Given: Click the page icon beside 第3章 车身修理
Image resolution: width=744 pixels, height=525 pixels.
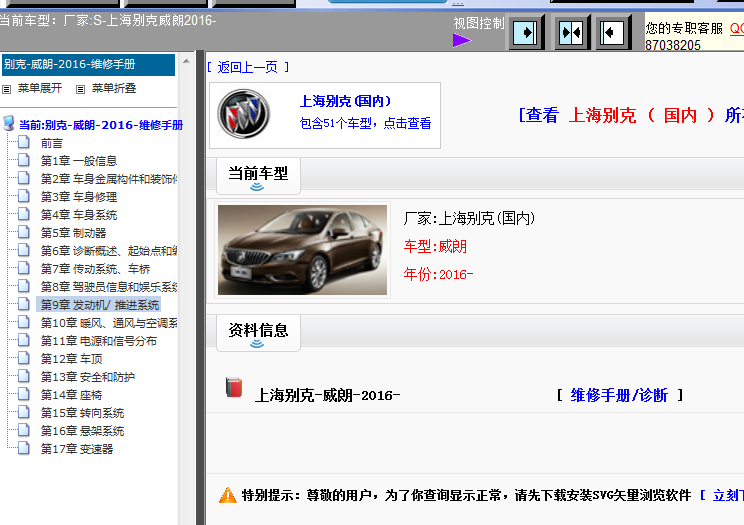Looking at the screenshot, I should 24,196.
